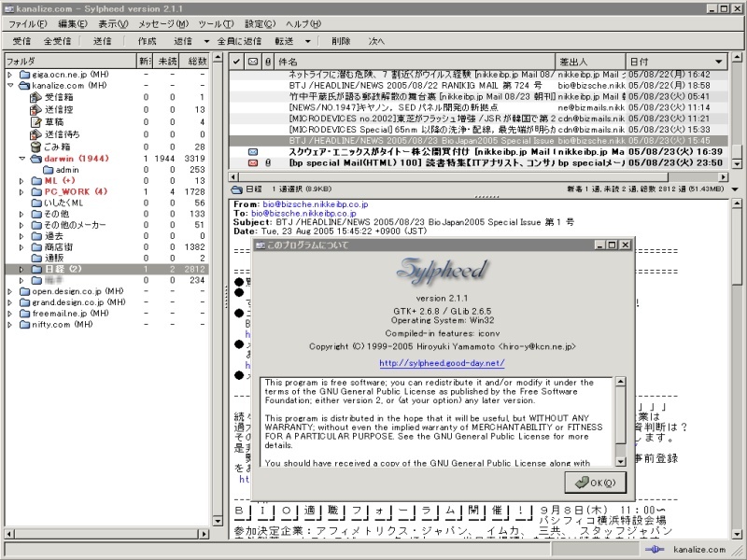Expand the PC_WORK folder
This screenshot has width=747, height=560.
[21, 192]
